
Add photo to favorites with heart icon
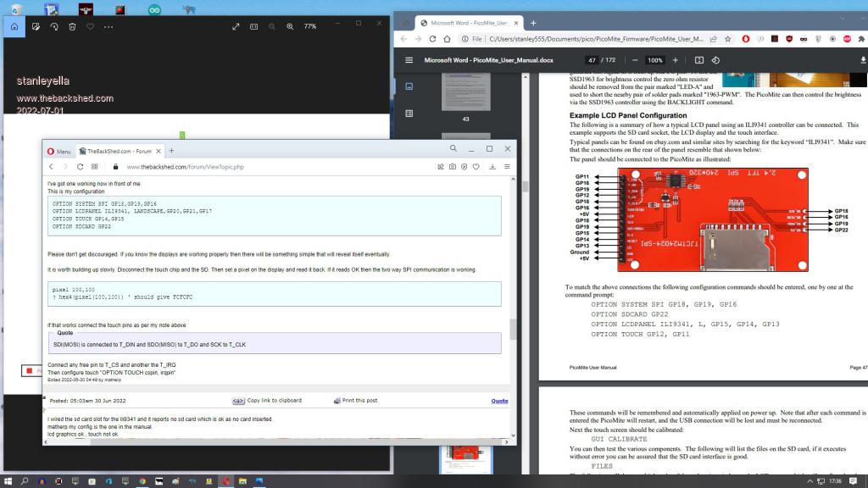[90, 26]
